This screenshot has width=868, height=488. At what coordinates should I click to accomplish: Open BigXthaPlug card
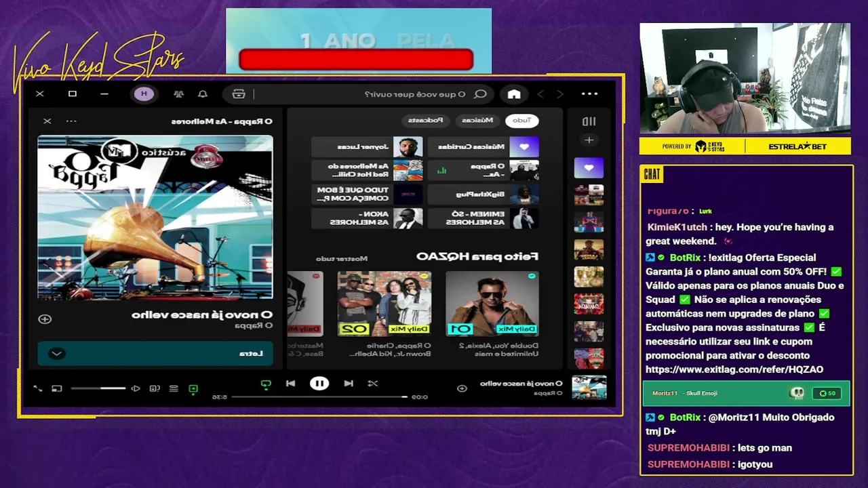[484, 195]
